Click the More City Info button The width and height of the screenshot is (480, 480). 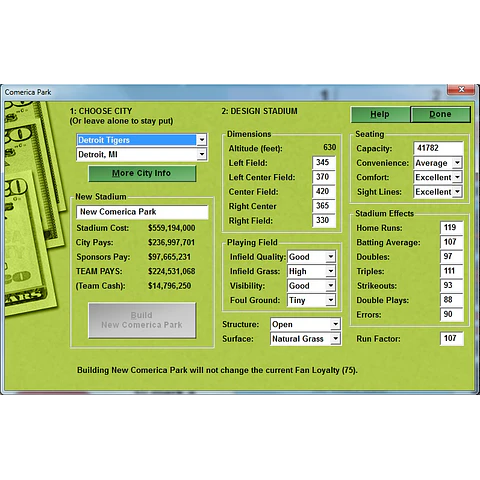pos(142,173)
